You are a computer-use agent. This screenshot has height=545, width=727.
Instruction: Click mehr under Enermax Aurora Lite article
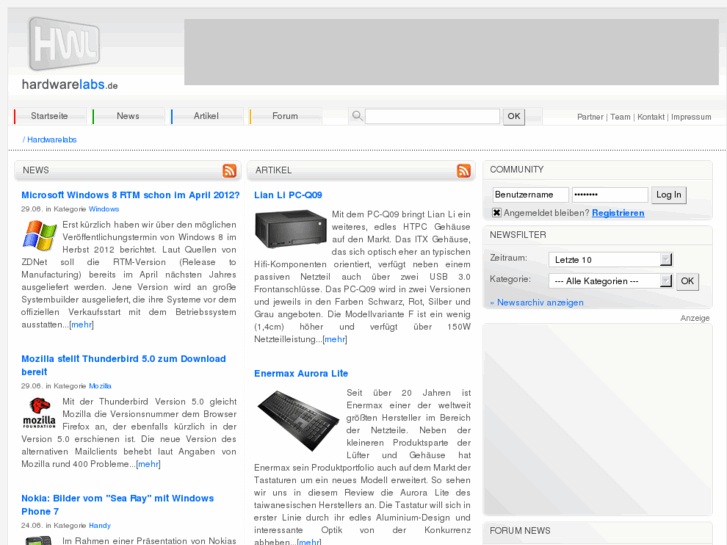[309, 541]
